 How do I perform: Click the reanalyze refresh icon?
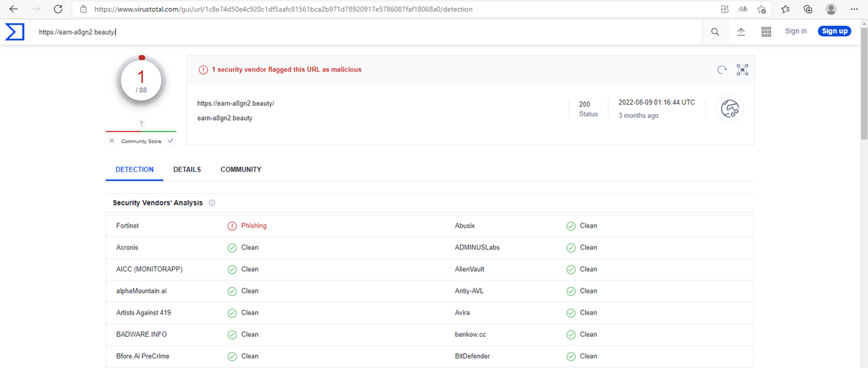721,70
